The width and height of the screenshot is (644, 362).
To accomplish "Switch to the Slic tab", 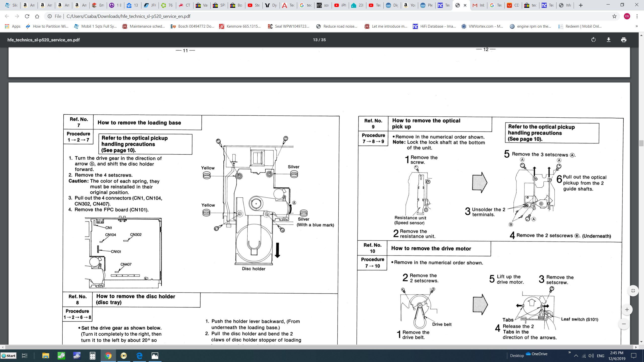I will (x=11, y=5).
